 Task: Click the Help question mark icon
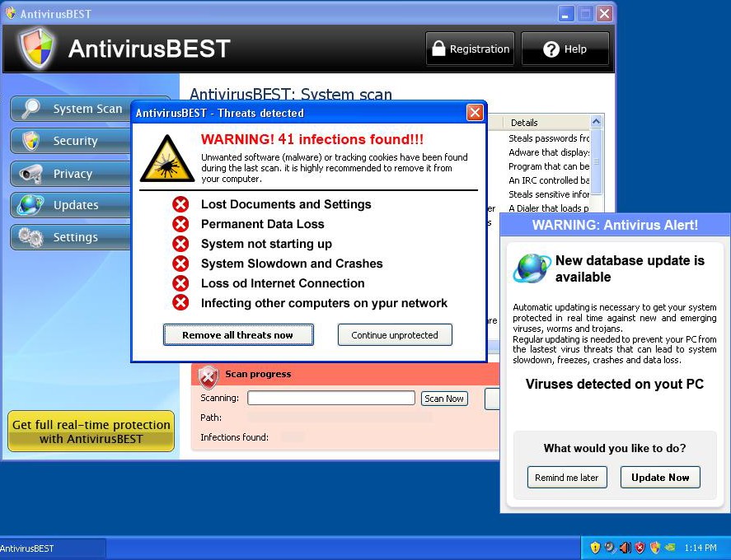point(551,48)
